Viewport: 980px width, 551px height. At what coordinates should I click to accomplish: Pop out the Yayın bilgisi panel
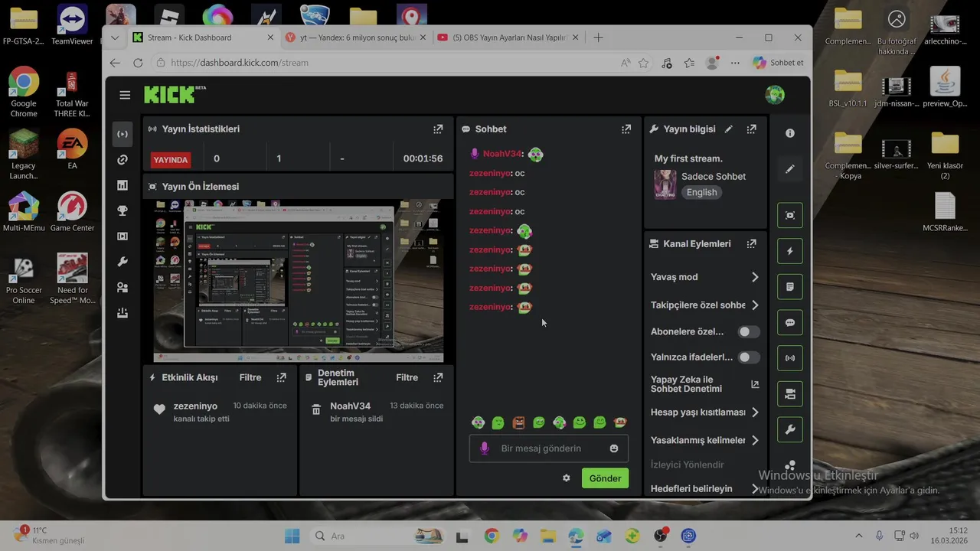point(752,129)
